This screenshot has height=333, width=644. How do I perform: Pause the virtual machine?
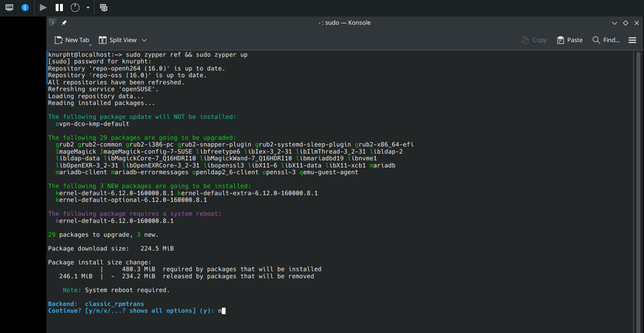(59, 8)
